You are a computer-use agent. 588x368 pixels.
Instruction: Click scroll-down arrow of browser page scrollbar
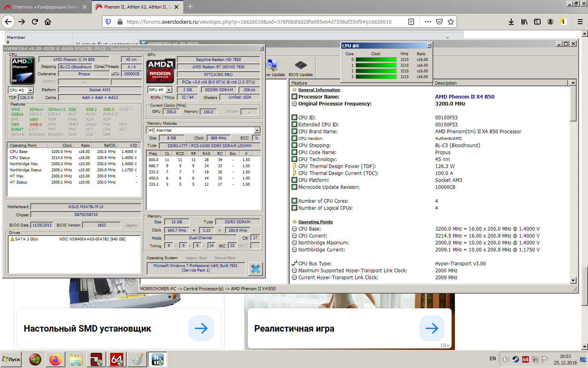(x=585, y=347)
